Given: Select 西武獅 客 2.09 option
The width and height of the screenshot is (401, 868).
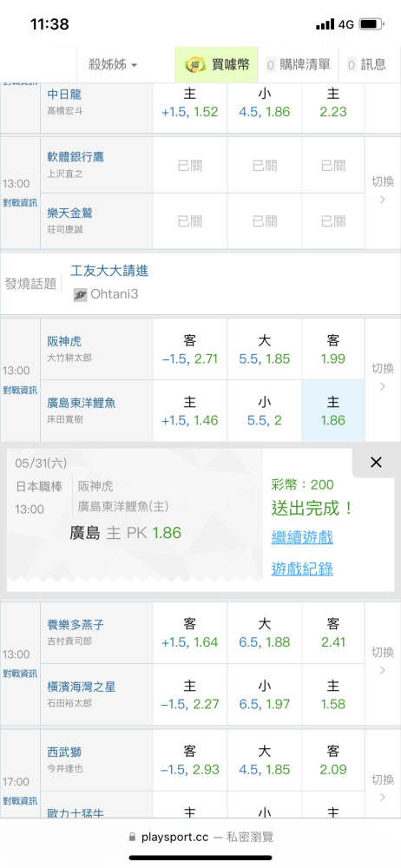Looking at the screenshot, I should pos(333,760).
